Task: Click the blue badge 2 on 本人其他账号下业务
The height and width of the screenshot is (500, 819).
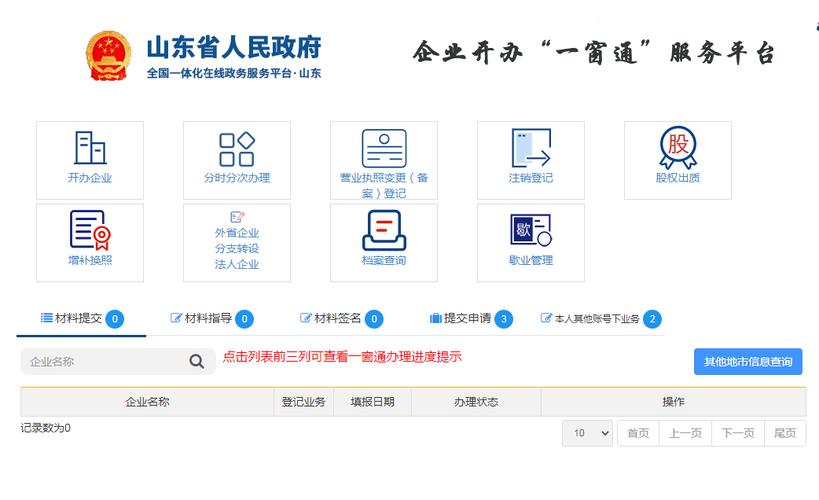Action: click(x=652, y=319)
